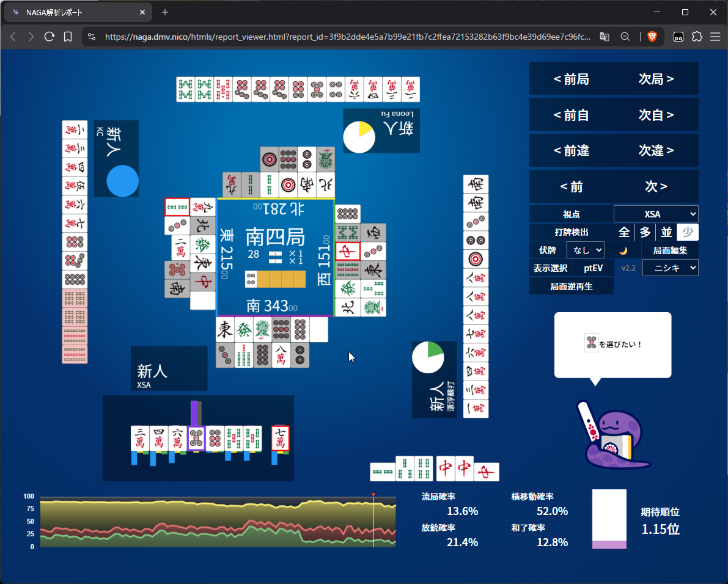Click the 6-pin tile in the hand
Viewport: 728px width, 584px height.
click(215, 439)
